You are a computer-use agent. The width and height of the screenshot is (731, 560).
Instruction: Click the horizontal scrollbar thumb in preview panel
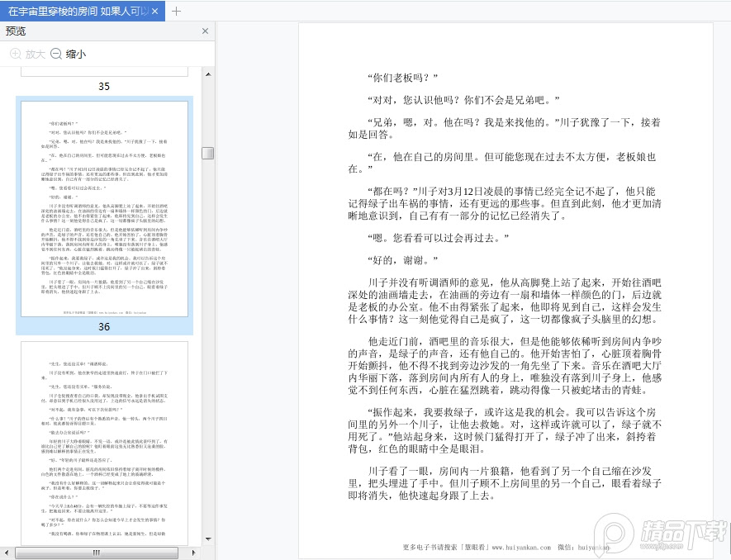97,553
